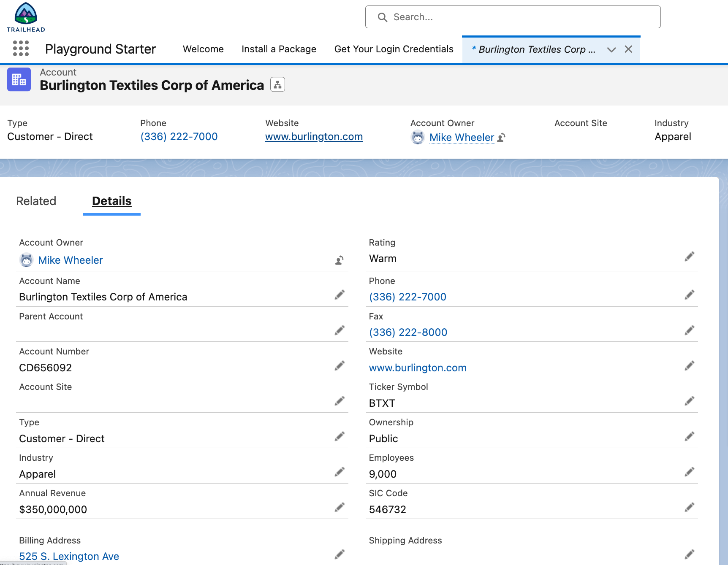Image resolution: width=728 pixels, height=565 pixels.
Task: Select the Details tab
Action: (112, 201)
